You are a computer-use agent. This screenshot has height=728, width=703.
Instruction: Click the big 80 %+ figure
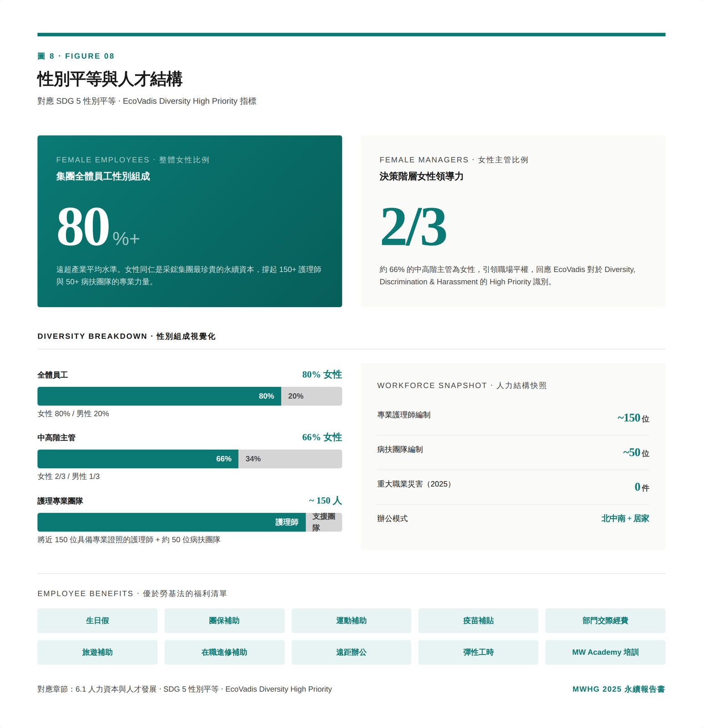pyautogui.click(x=98, y=227)
